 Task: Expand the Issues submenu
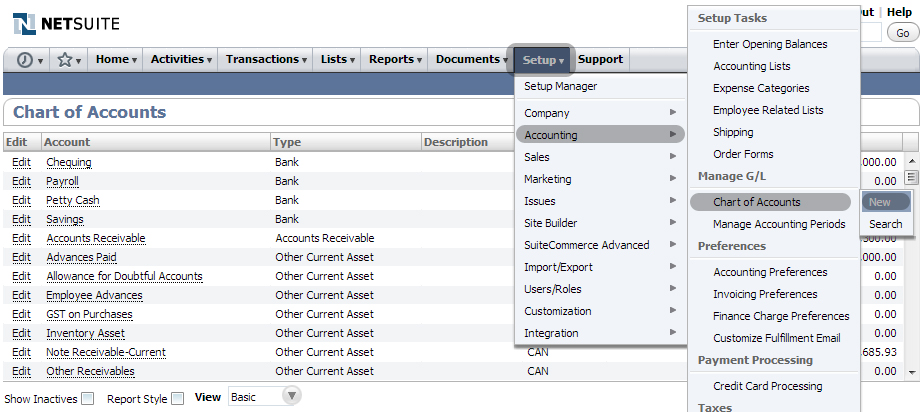[600, 201]
